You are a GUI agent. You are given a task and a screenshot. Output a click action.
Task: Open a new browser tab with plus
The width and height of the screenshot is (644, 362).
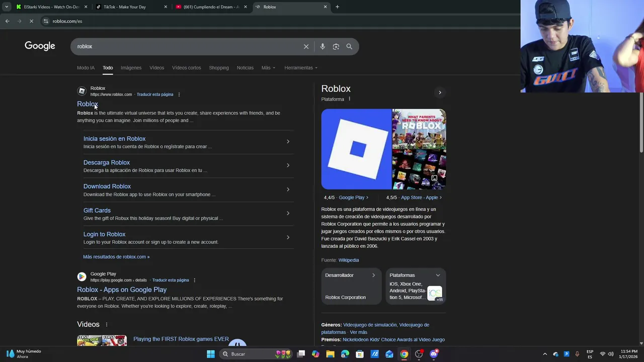337,7
